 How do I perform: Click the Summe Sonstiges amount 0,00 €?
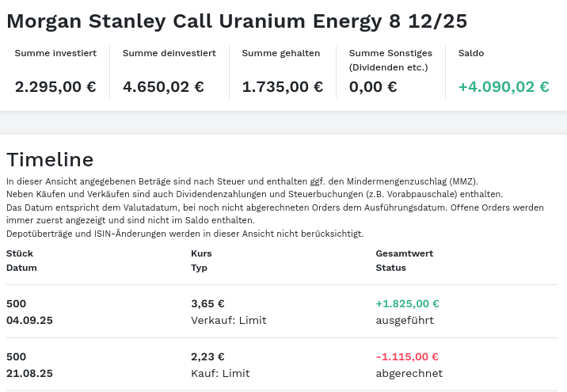click(x=373, y=87)
